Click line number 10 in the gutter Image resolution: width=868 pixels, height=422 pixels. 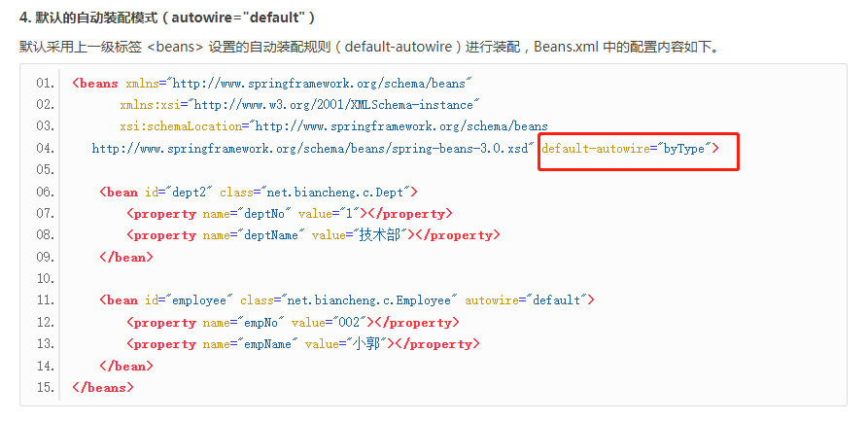click(x=45, y=278)
